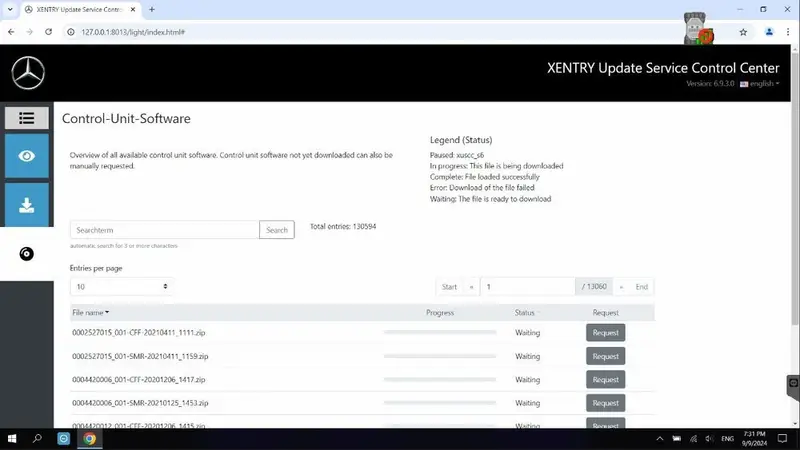Screen dimensions: 800x450
Task: Go to Start of pagination
Action: point(449,287)
